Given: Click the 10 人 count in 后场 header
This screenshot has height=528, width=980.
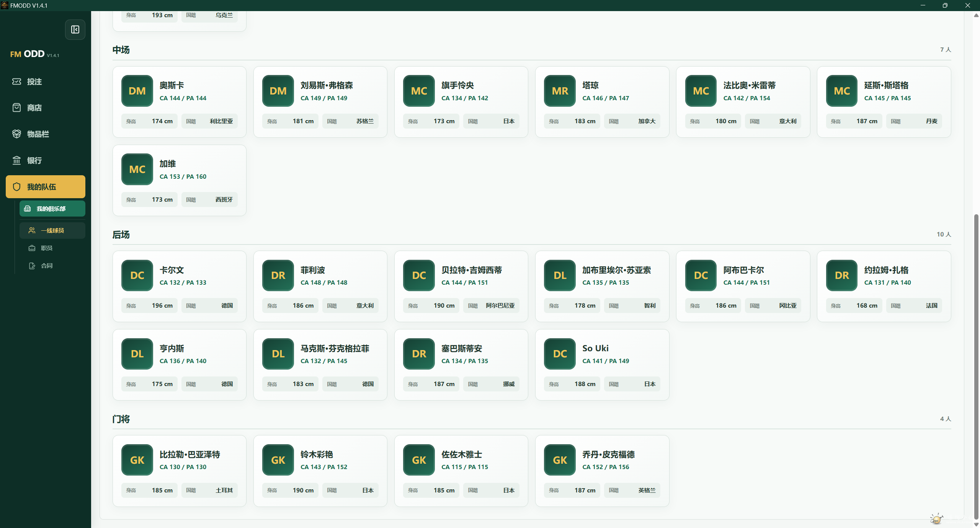Looking at the screenshot, I should point(944,234).
